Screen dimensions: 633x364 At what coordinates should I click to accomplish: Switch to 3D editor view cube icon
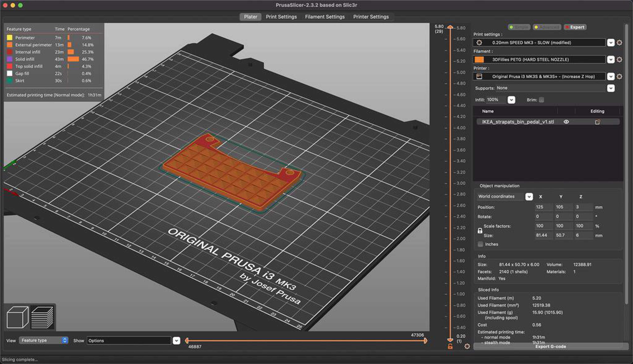coord(17,317)
